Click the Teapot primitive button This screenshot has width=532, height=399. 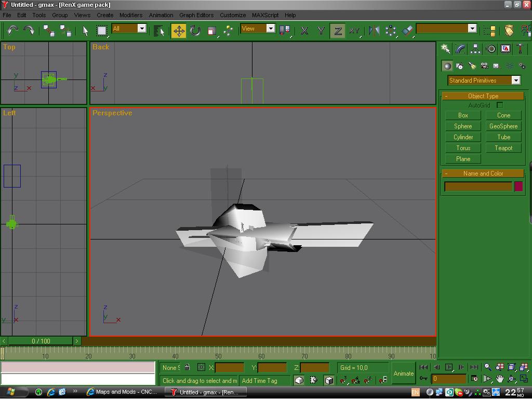pyautogui.click(x=503, y=148)
